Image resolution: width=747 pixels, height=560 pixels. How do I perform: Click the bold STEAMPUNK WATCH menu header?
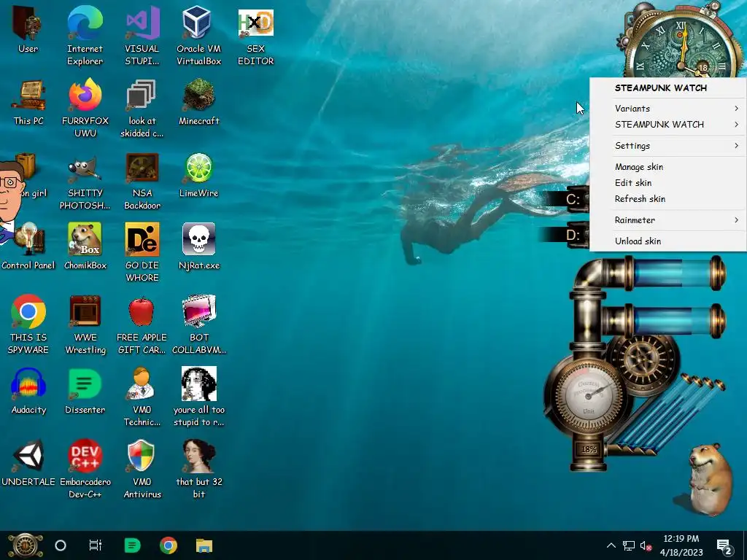[x=661, y=87]
